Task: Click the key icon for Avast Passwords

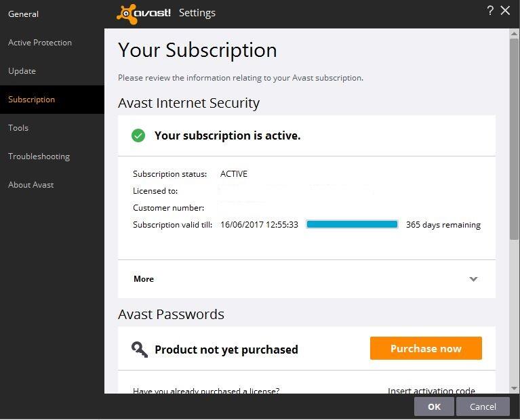Action: click(x=140, y=350)
